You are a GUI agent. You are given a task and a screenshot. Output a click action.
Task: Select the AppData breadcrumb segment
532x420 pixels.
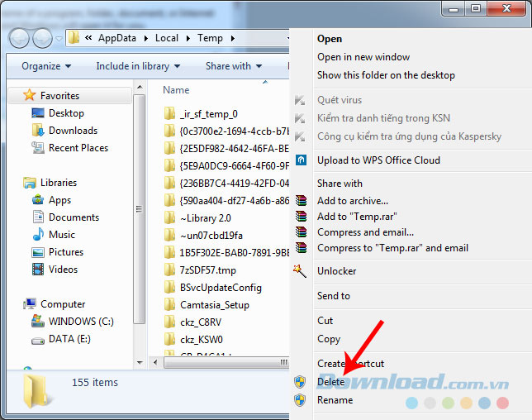(117, 38)
